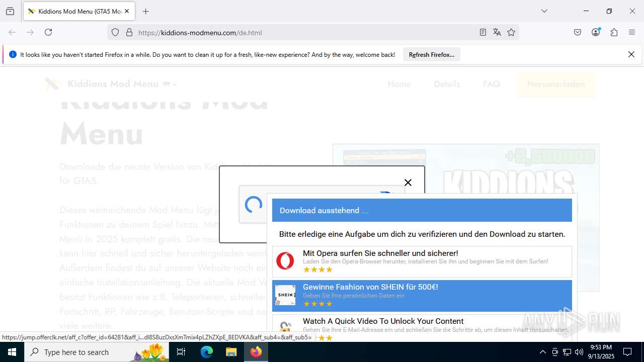Image resolution: width=644 pixels, height=362 pixels.
Task: Open volume control tray icon
Action: (579, 352)
